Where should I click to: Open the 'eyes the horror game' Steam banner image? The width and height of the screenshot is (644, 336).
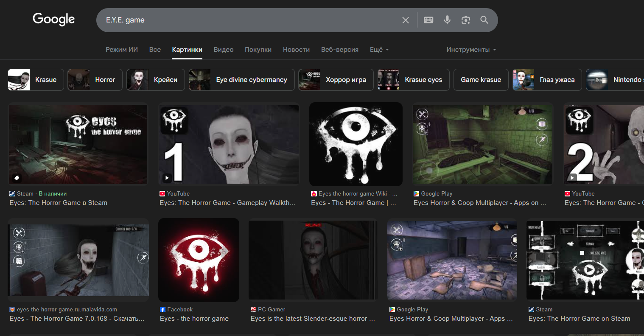point(78,144)
